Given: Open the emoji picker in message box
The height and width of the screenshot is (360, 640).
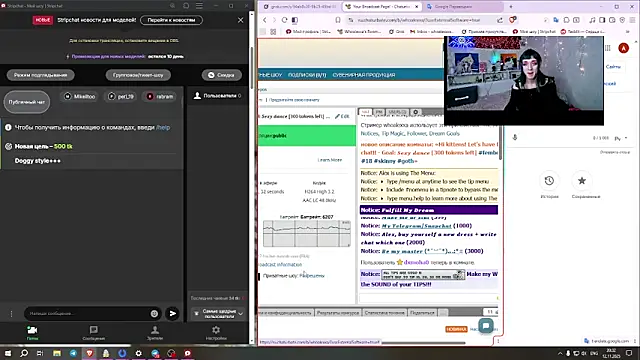Looking at the screenshot, I should (154, 313).
